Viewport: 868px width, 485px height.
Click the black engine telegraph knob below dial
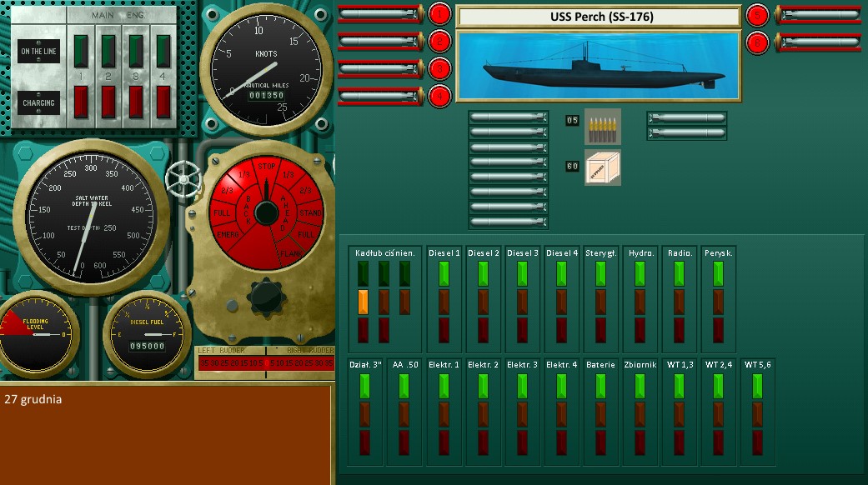(266, 295)
